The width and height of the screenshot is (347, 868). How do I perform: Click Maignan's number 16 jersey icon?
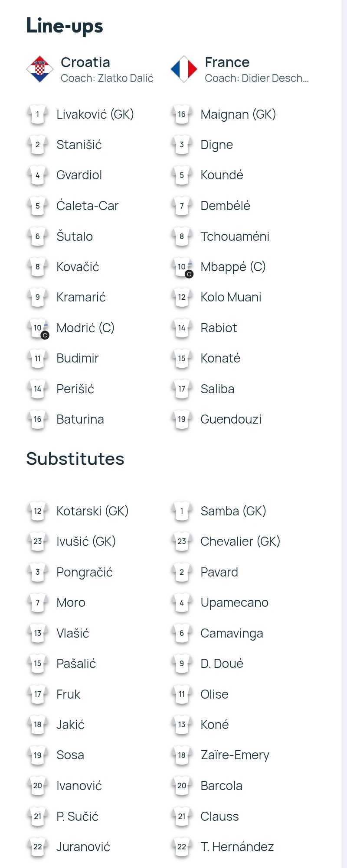182,115
